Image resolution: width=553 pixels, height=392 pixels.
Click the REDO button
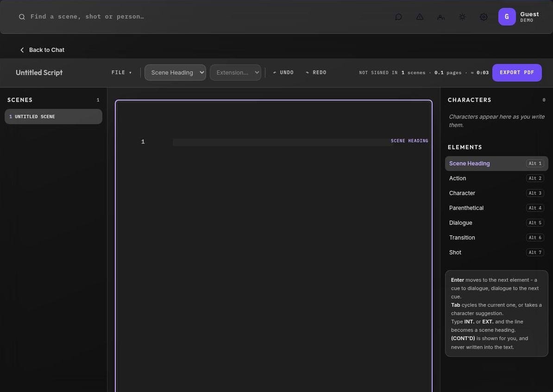tap(316, 73)
